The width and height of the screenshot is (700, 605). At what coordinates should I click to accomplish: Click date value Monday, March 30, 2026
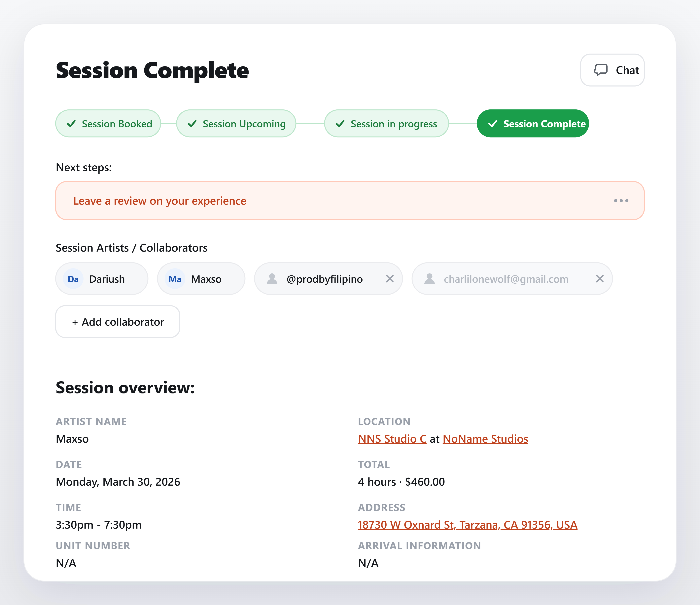[x=118, y=482]
